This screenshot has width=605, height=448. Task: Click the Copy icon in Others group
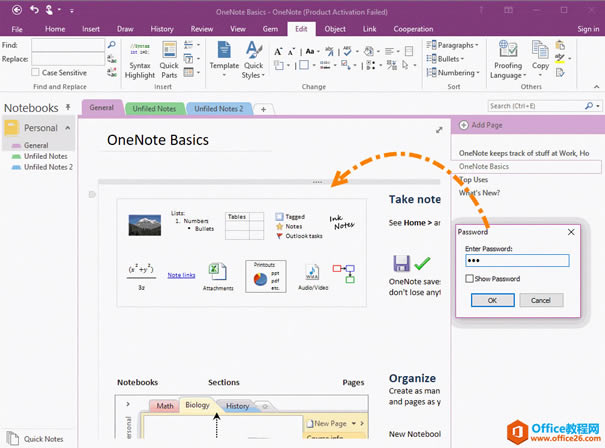click(x=540, y=58)
